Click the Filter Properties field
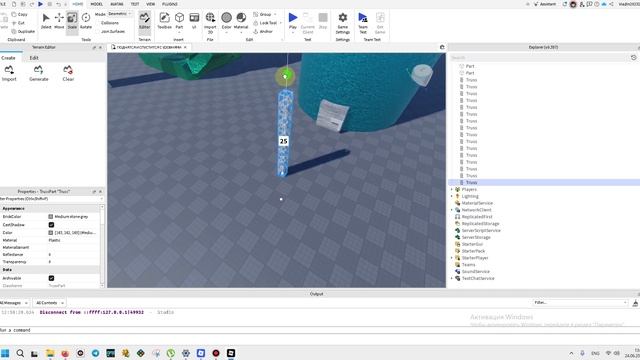The width and height of the screenshot is (640, 360). [x=51, y=199]
